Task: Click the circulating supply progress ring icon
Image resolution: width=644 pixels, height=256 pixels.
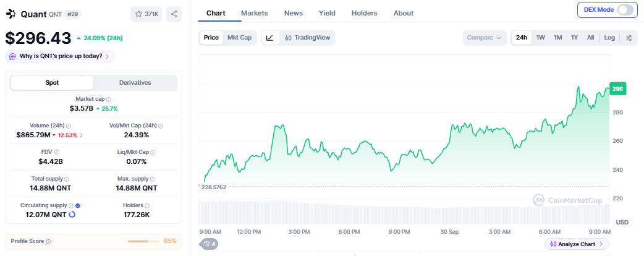Action: (72, 215)
